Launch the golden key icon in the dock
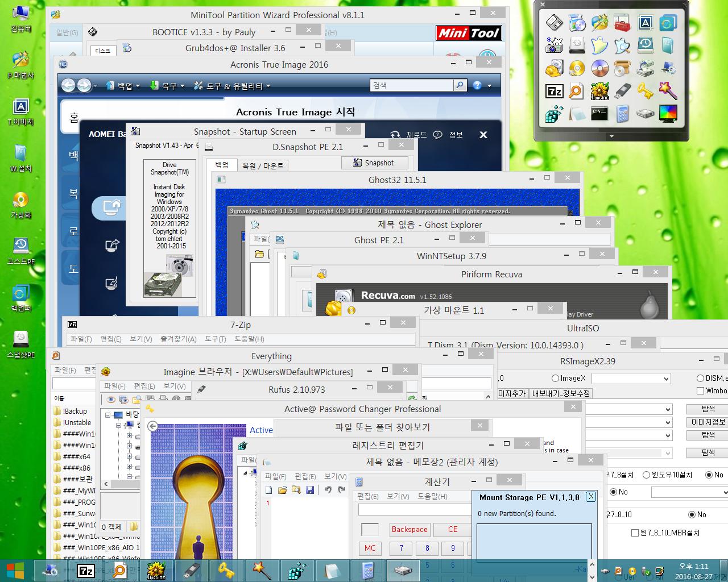 pyautogui.click(x=645, y=91)
